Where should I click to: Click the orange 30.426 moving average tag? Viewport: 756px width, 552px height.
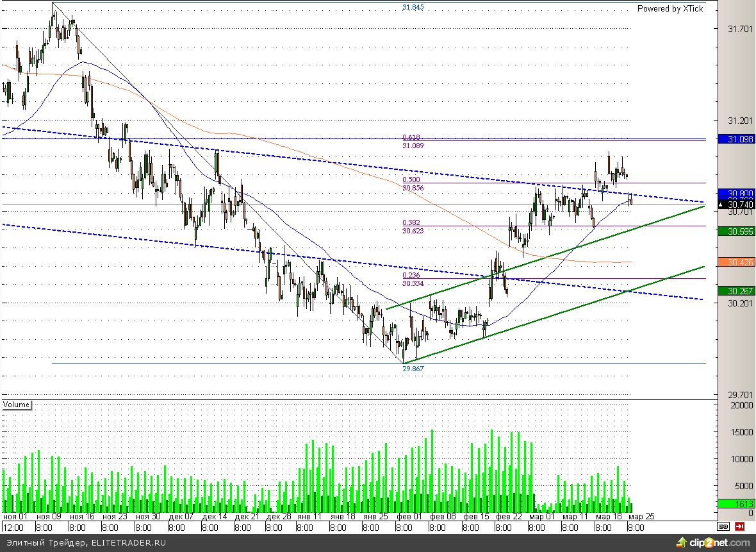click(x=737, y=262)
